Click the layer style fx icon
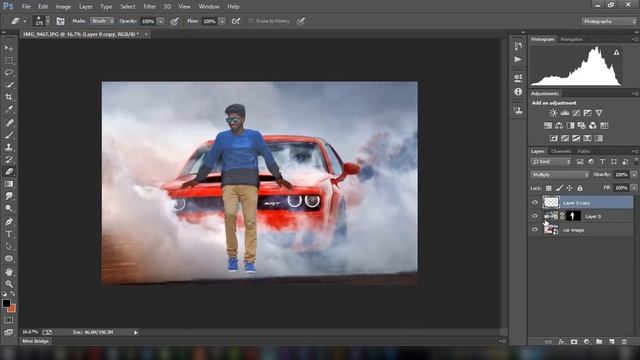This screenshot has height=360, width=640. (561, 342)
